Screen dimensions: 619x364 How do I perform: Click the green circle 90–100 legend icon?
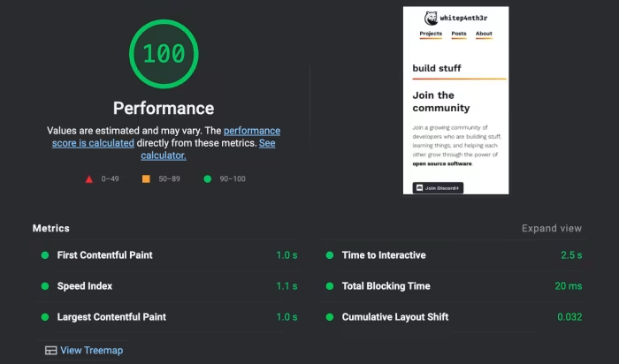207,179
